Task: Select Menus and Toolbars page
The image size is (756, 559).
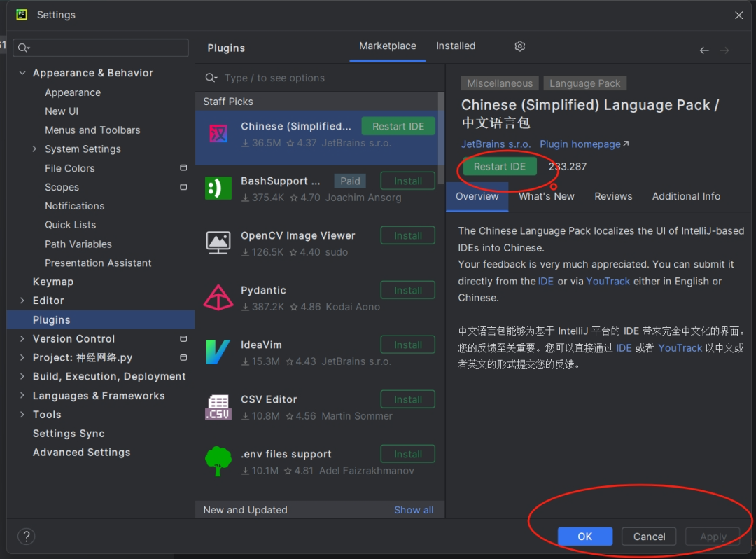Action: point(92,130)
